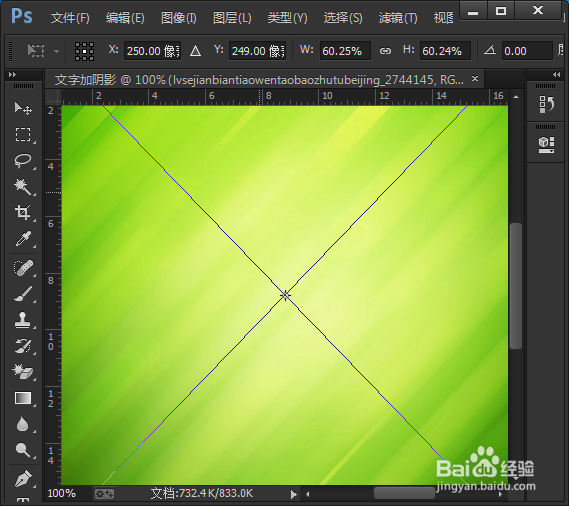Maximize the Photoshop window
The height and width of the screenshot is (506, 569).
[x=501, y=11]
